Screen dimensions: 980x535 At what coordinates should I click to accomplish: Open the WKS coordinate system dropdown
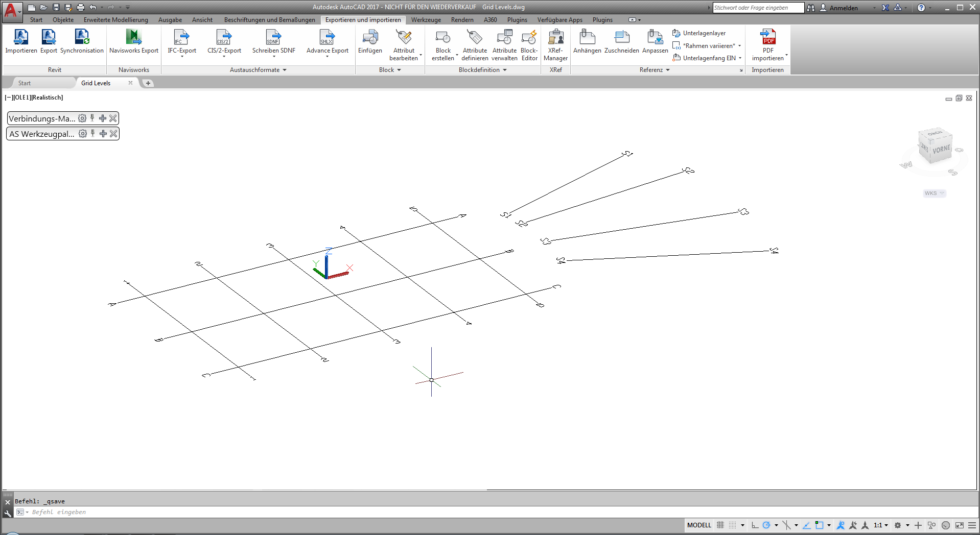935,193
